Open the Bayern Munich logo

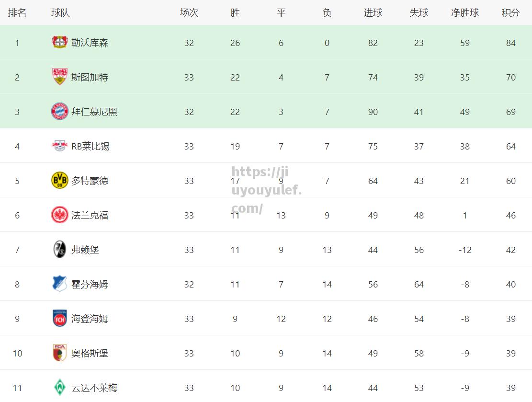(60, 111)
